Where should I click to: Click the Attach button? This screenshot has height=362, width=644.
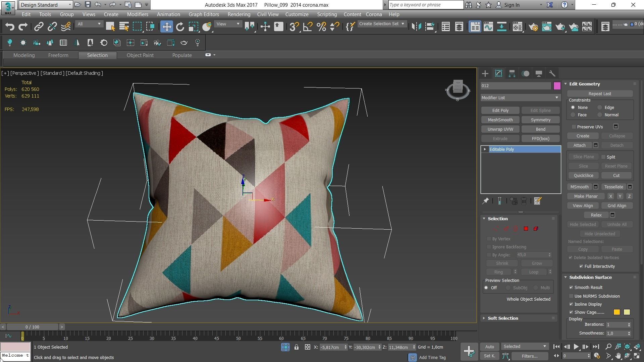click(x=579, y=145)
